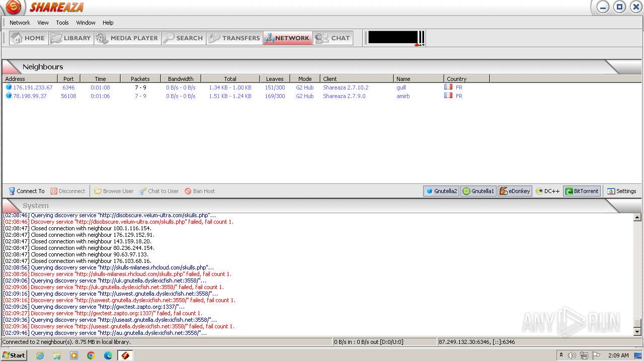This screenshot has width=644, height=362.
Task: Toggle the Gnutella2 network
Action: click(441, 191)
